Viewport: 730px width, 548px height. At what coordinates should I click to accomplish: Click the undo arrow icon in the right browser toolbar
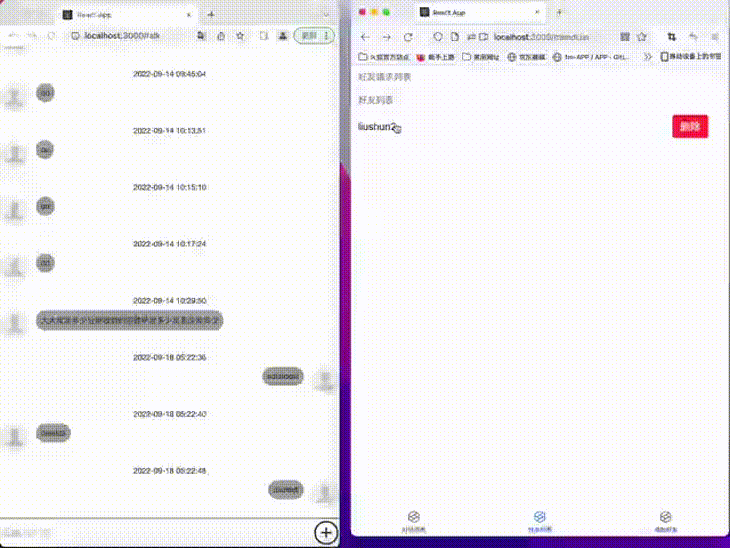pos(694,37)
